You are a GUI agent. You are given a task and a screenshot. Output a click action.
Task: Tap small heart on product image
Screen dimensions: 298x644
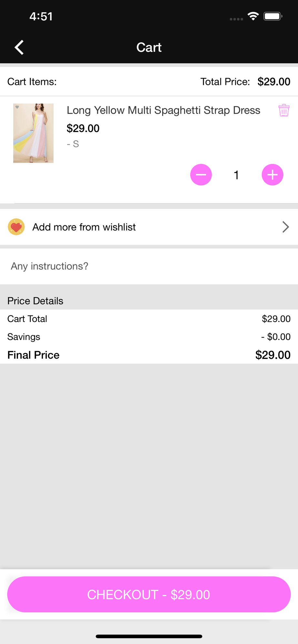point(17,107)
